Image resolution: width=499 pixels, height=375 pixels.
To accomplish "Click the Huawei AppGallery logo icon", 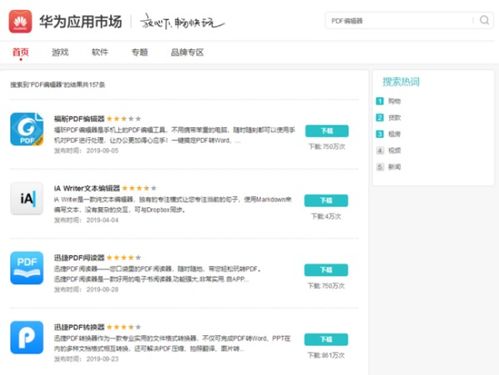I will click(20, 22).
